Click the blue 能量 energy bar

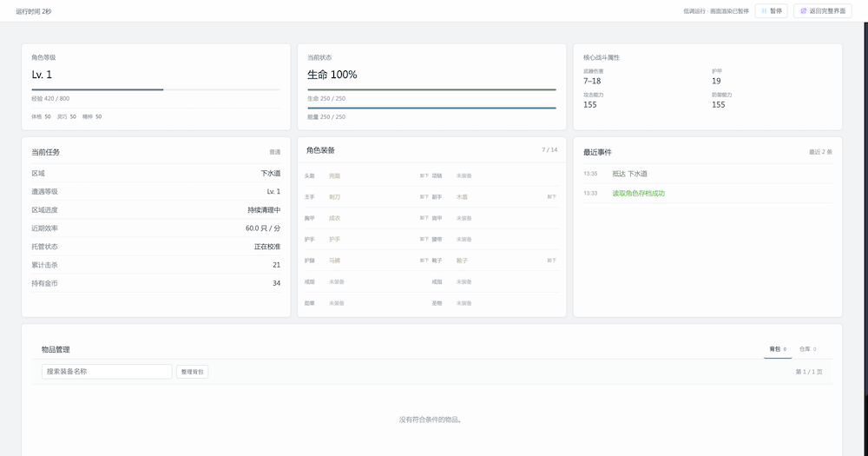point(431,108)
